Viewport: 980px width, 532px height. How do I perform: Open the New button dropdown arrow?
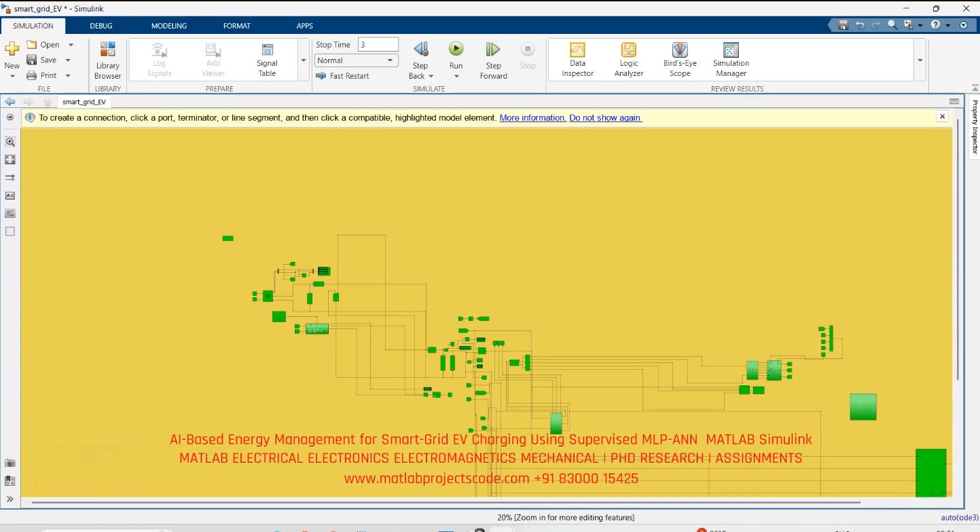pyautogui.click(x=12, y=76)
